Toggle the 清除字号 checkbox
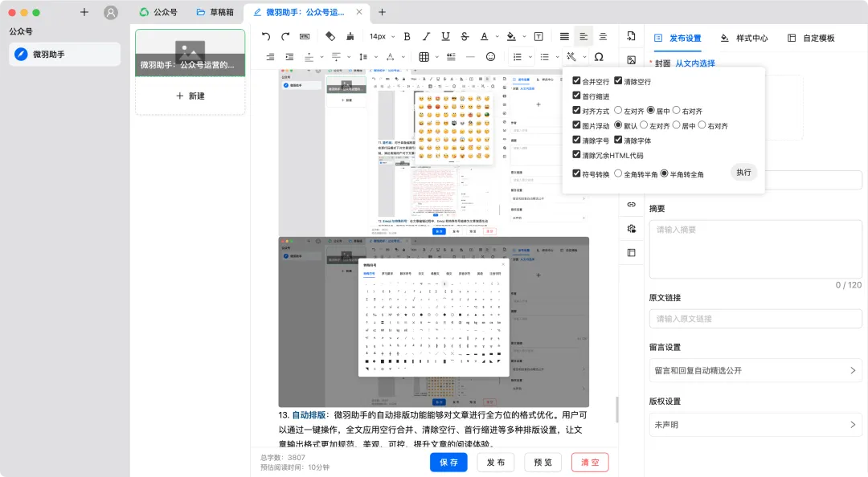Viewport: 868px width, 477px height. tap(576, 140)
